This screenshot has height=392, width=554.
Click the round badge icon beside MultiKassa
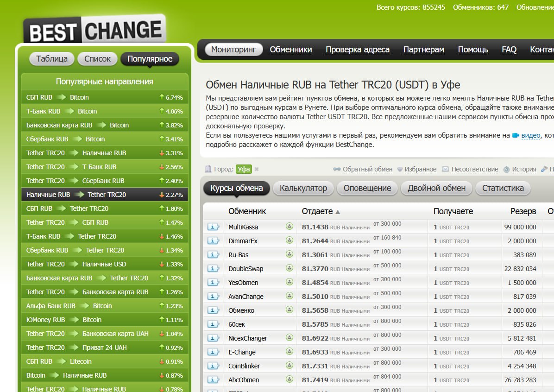coord(290,226)
